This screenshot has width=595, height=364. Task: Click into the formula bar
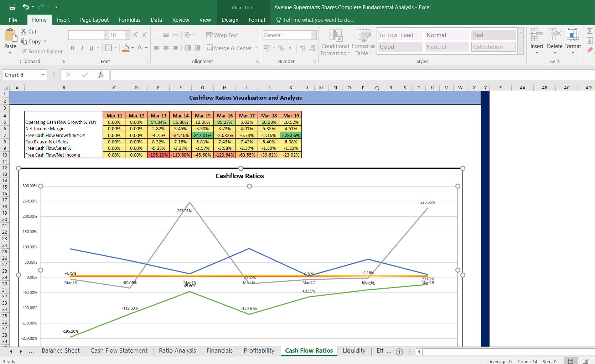pos(352,75)
